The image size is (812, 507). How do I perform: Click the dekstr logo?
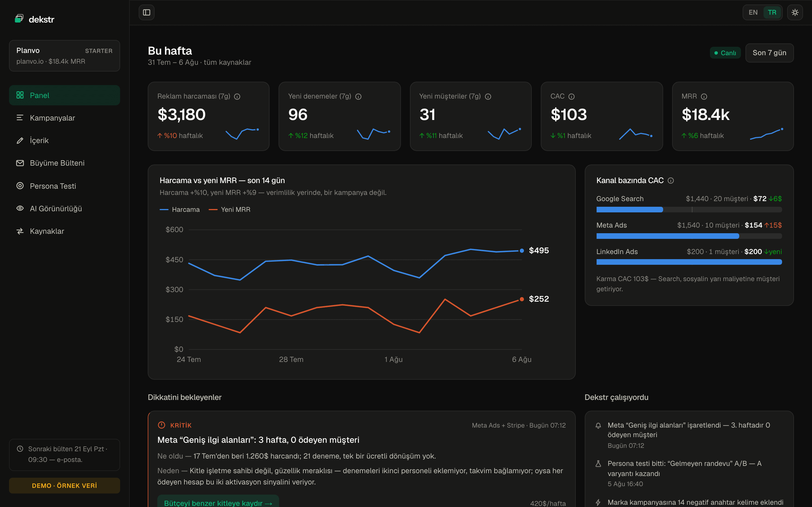tap(35, 19)
